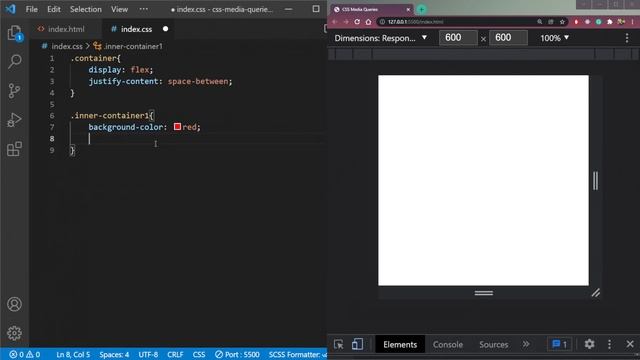Open the issues counter showing 1
Image resolution: width=640 pixels, height=360 pixels.
(559, 344)
